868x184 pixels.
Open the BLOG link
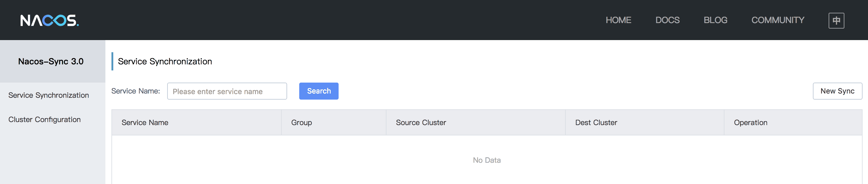(715, 20)
